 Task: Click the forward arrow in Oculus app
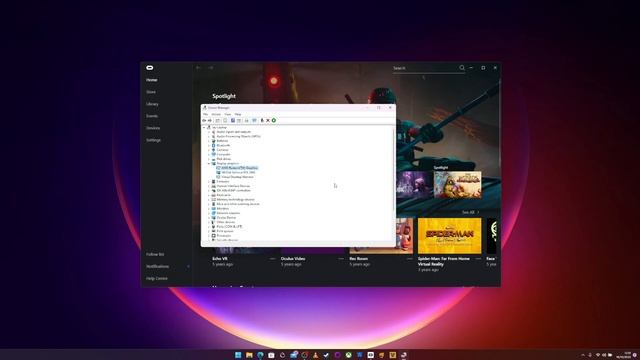[x=211, y=68]
